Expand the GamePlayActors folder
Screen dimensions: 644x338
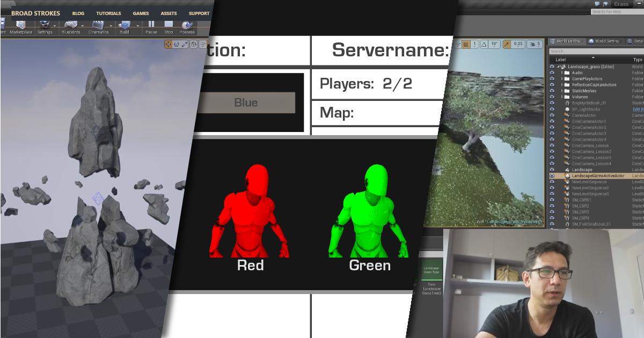coord(562,79)
